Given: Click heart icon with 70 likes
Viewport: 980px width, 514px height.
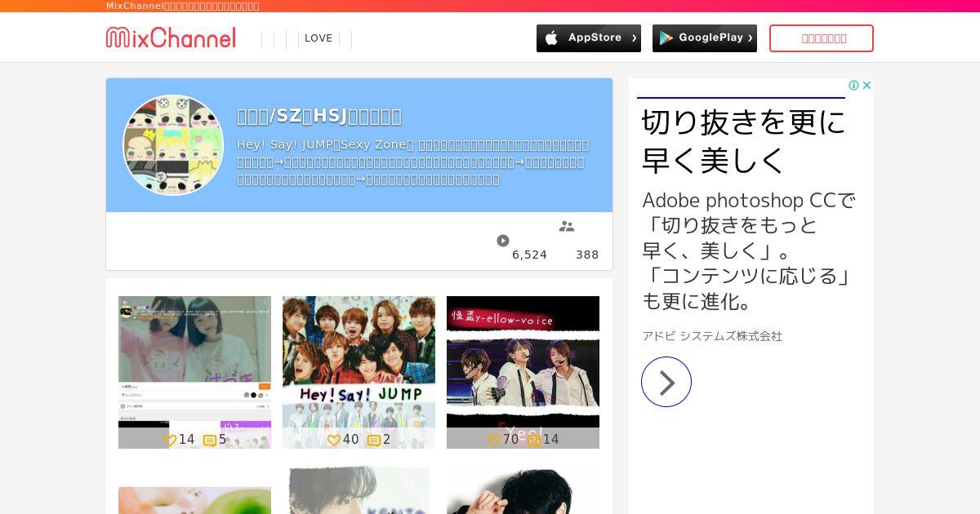Looking at the screenshot, I should pyautogui.click(x=493, y=440).
